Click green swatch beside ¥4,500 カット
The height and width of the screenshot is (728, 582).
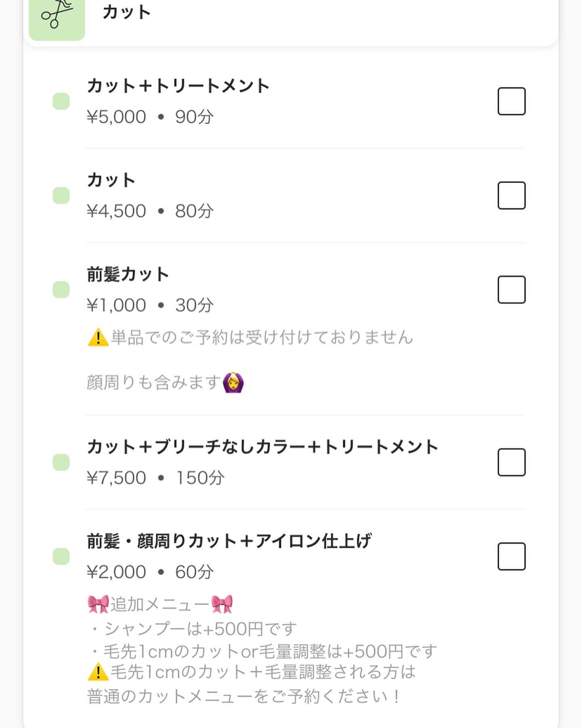pyautogui.click(x=61, y=195)
